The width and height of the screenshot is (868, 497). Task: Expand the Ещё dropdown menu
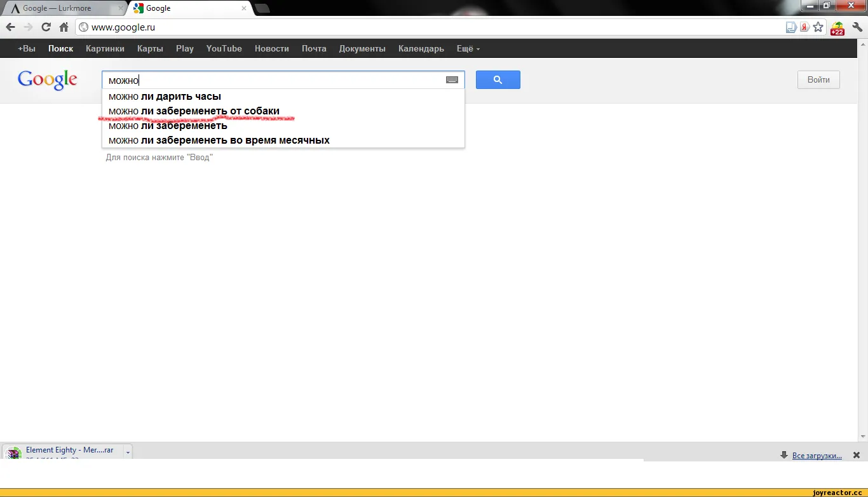tap(468, 48)
